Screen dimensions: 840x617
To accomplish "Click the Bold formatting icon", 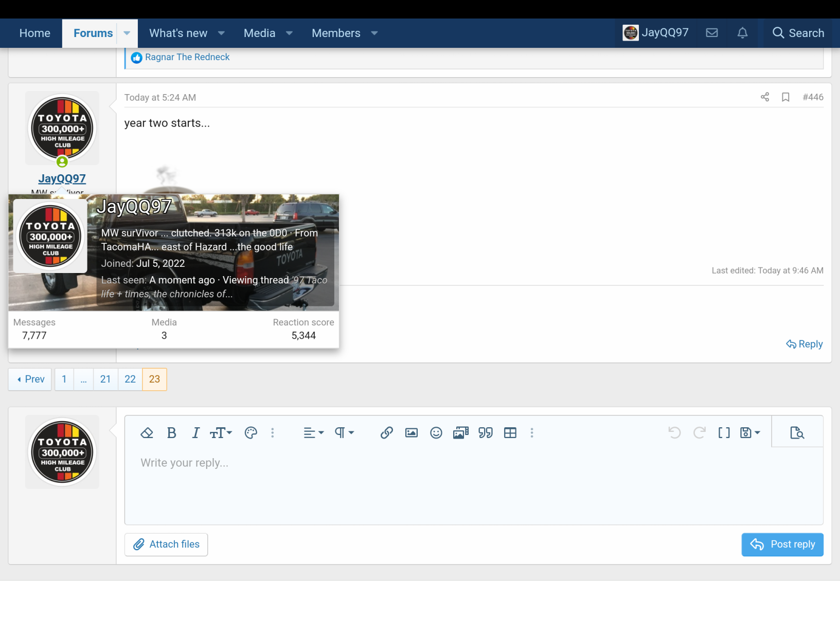I will pos(172,433).
